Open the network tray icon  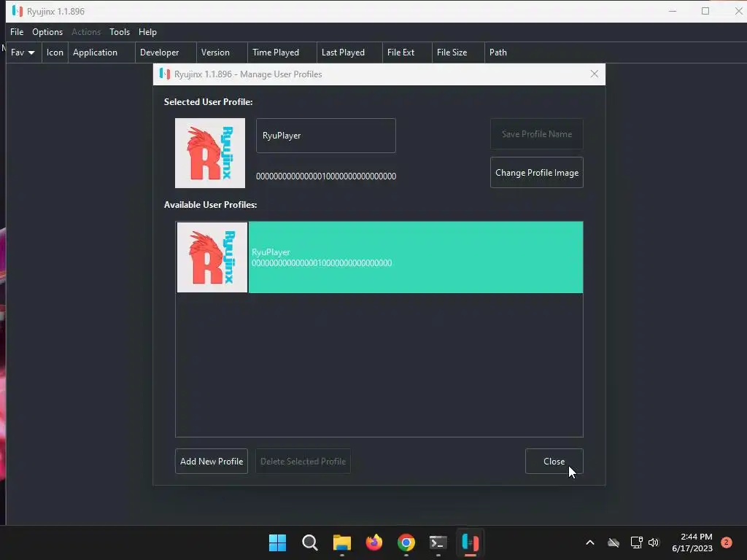click(x=636, y=542)
